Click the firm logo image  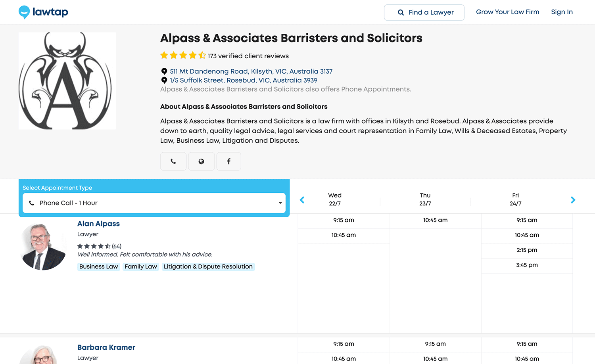click(x=67, y=81)
